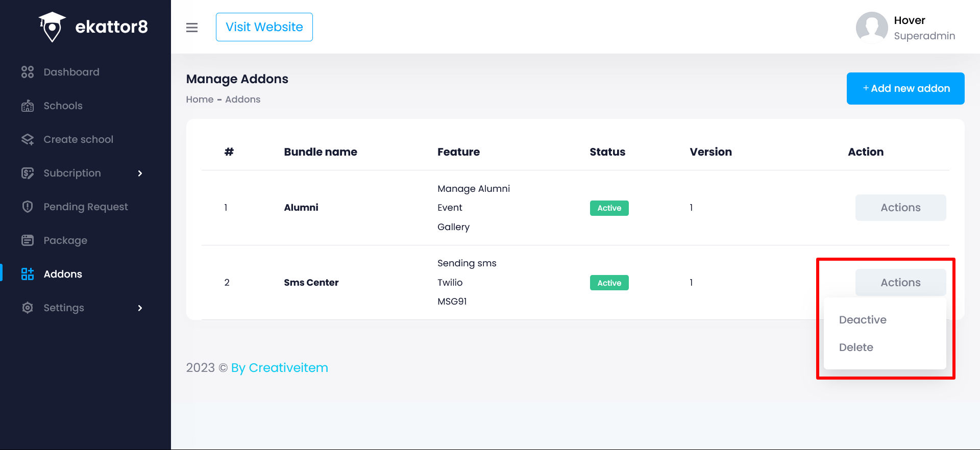Expand the Subcription submenu arrow
Screen dimensions: 980x450
tap(140, 173)
